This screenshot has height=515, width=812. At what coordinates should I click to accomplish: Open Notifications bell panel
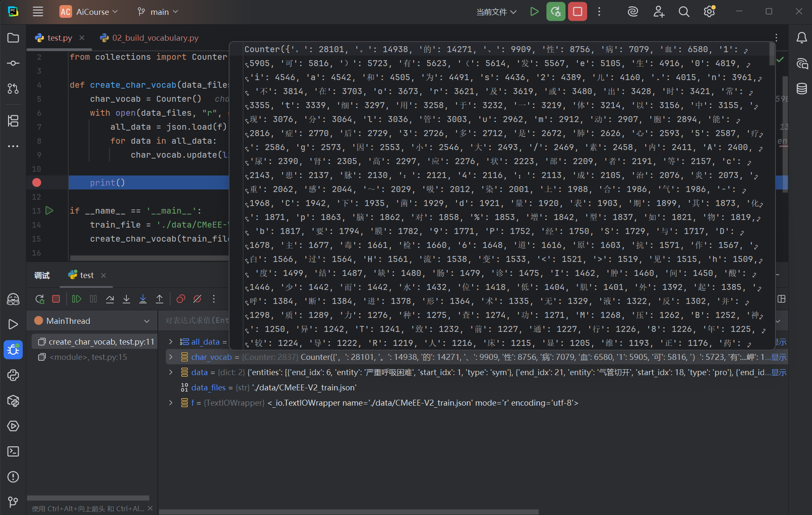(x=801, y=38)
